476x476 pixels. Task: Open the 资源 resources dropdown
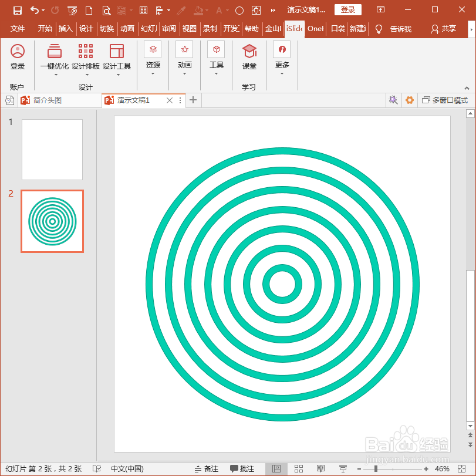[153, 59]
